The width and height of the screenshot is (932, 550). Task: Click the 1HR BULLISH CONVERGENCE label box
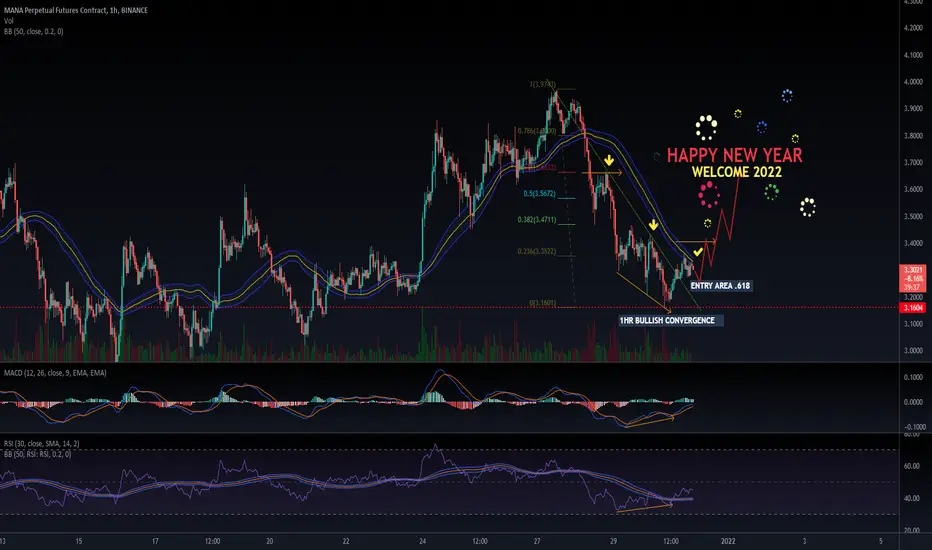pyautogui.click(x=670, y=320)
